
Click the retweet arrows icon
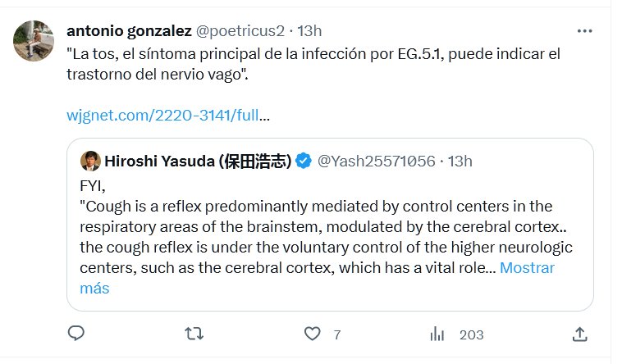(x=194, y=334)
